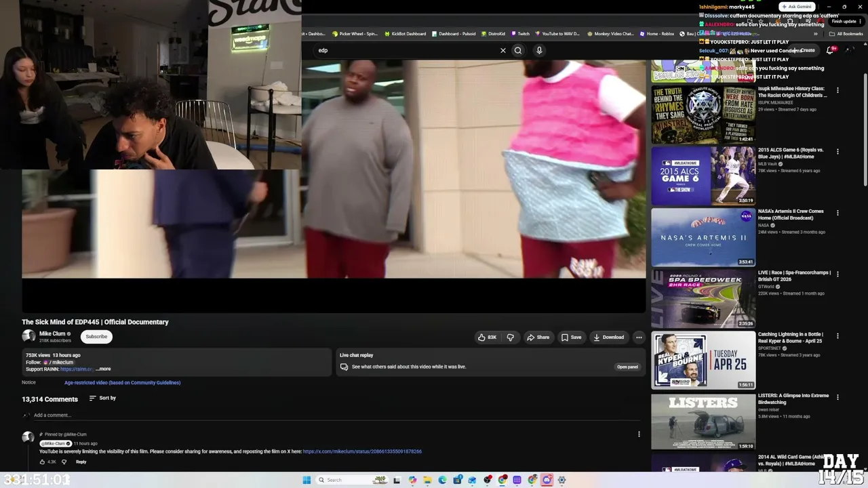The image size is (868, 488).
Task: Dislike the video with thumbs down
Action: pos(511,337)
